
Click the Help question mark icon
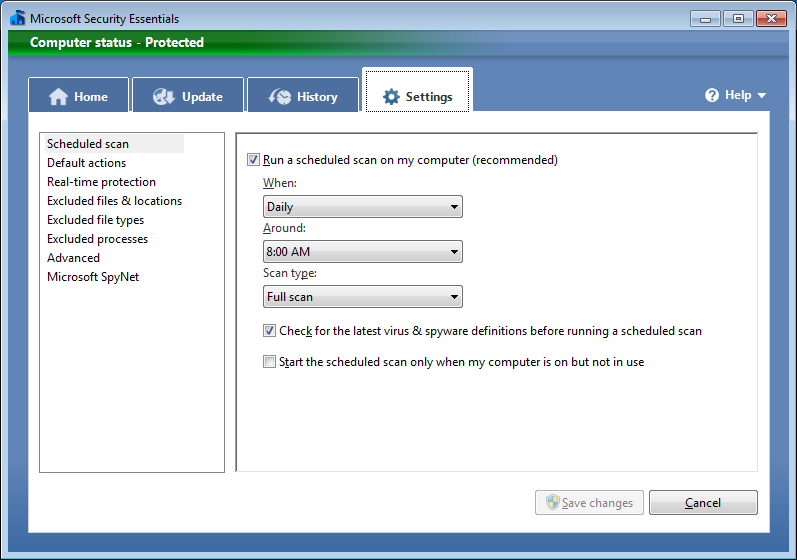pos(712,95)
